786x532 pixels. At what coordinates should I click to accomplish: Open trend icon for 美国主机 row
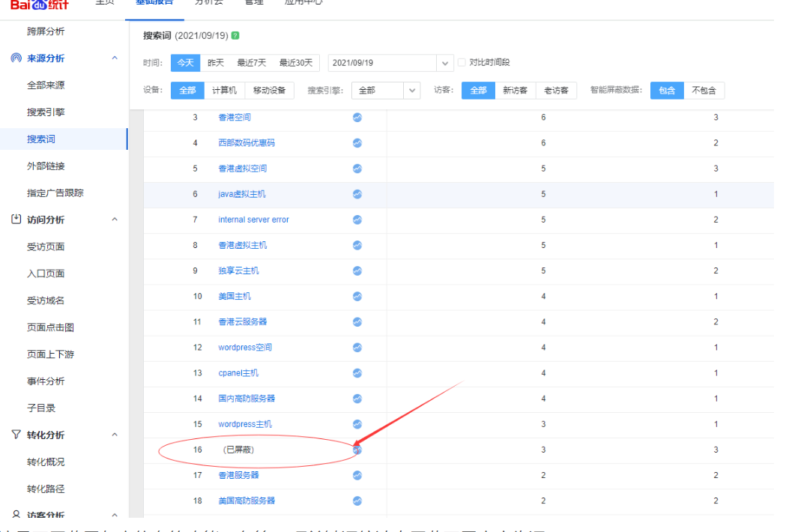pos(357,297)
